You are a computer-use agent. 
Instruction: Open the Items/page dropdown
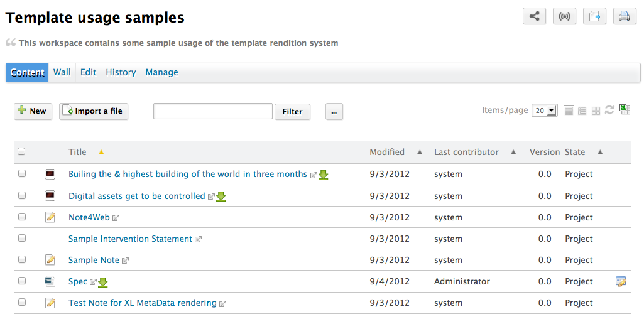pos(544,111)
